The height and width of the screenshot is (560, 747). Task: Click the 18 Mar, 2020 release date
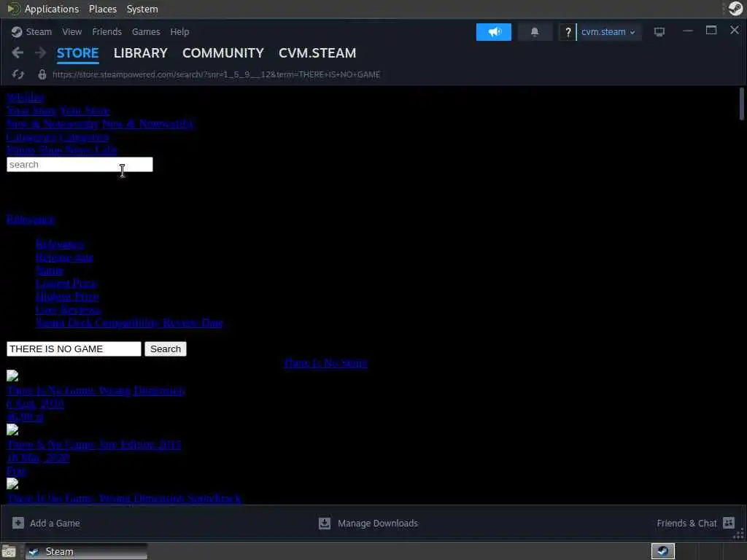click(38, 458)
